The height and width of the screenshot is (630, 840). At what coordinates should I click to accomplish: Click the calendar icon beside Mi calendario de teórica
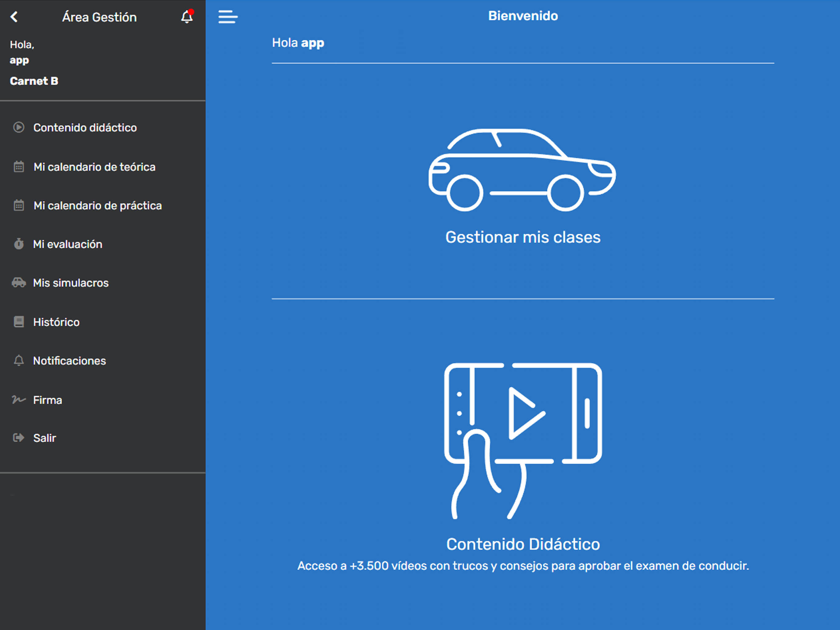19,167
